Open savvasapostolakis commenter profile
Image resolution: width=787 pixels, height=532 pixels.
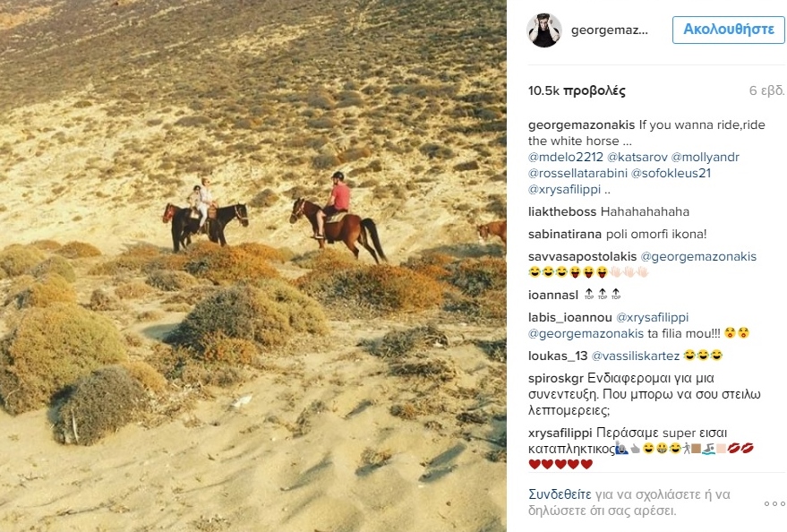[x=582, y=256]
